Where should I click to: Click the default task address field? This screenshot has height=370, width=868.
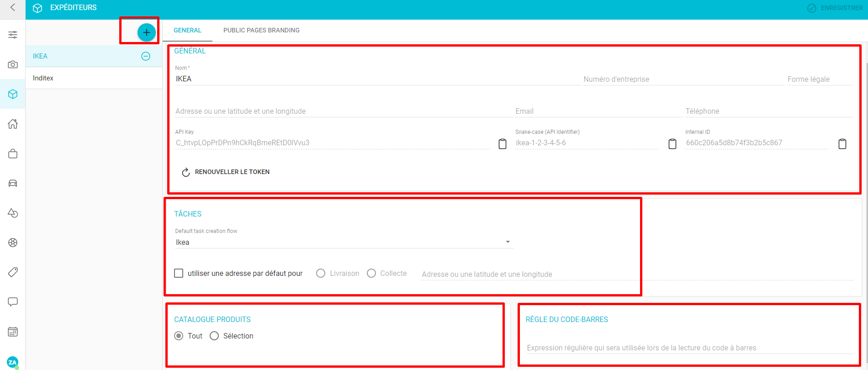click(x=637, y=274)
